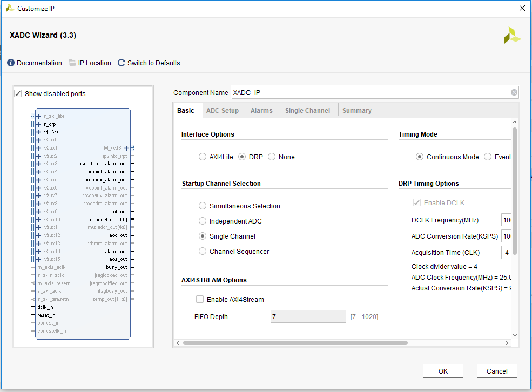Image resolution: width=532 pixels, height=392 pixels.
Task: Click the Xilinx logo in the header
Action: pos(512,35)
